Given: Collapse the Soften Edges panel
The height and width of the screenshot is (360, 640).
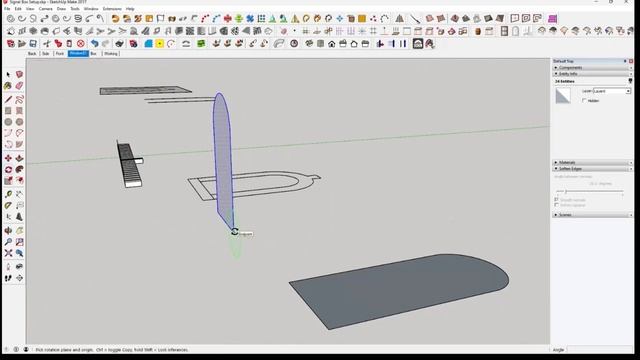Looking at the screenshot, I should click(x=592, y=169).
